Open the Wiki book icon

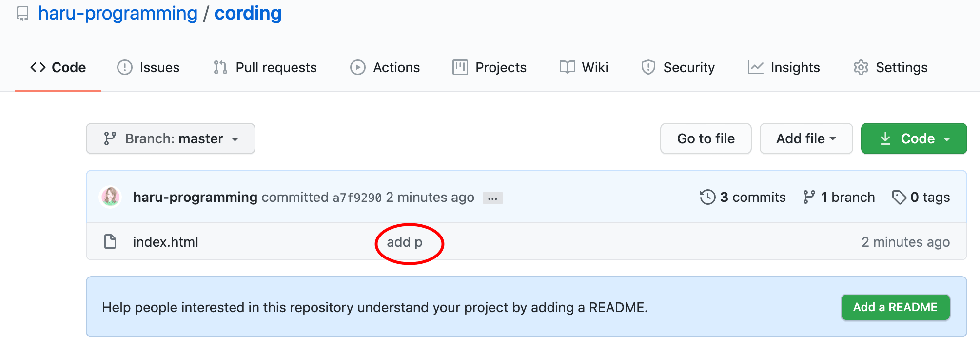567,67
